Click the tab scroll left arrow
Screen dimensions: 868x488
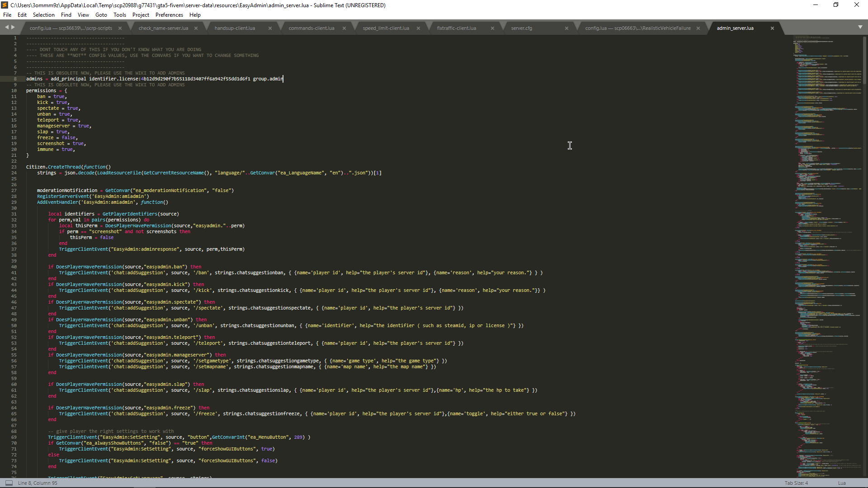click(x=7, y=28)
